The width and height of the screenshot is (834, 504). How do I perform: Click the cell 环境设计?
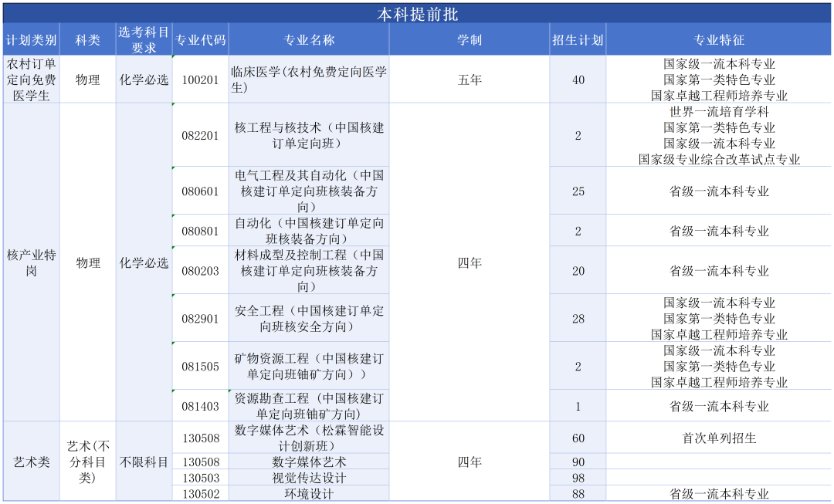pyautogui.click(x=309, y=493)
